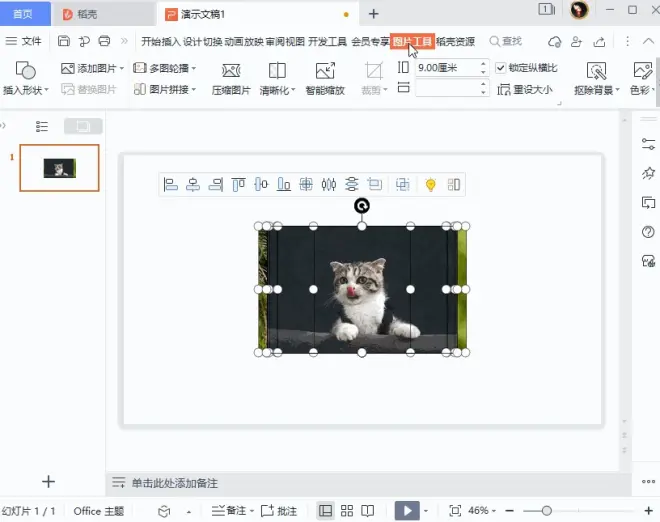Open the 图片拼接 dropdown
The width and height of the screenshot is (660, 522).
(165, 89)
